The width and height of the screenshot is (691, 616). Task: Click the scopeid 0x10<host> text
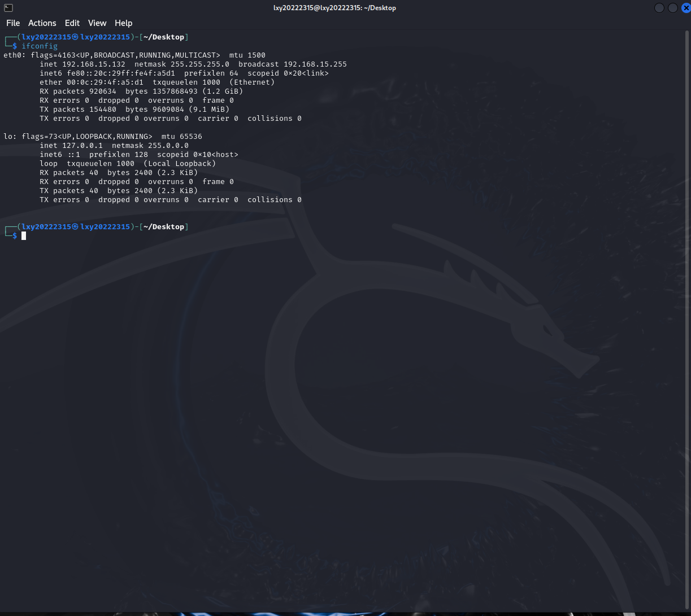198,155
